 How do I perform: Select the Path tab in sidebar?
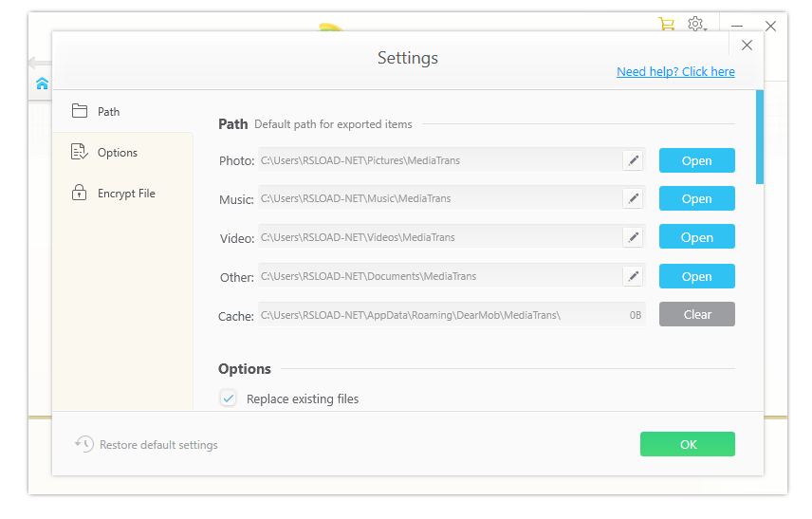(x=108, y=112)
